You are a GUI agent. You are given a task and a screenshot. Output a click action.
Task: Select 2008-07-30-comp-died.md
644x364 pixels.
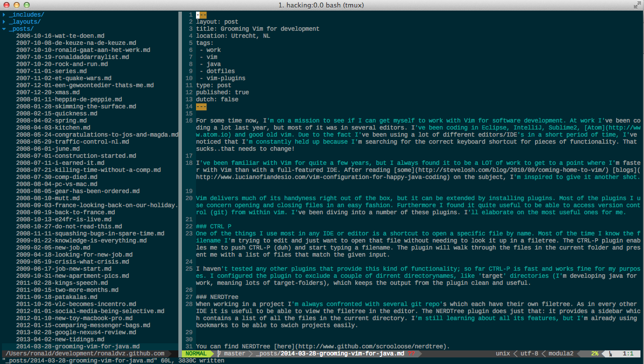click(56, 177)
